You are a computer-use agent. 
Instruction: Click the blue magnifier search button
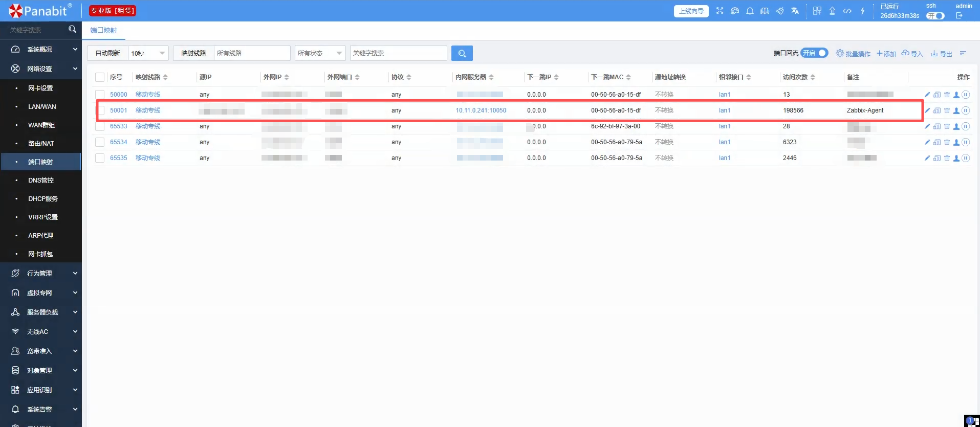tap(462, 53)
